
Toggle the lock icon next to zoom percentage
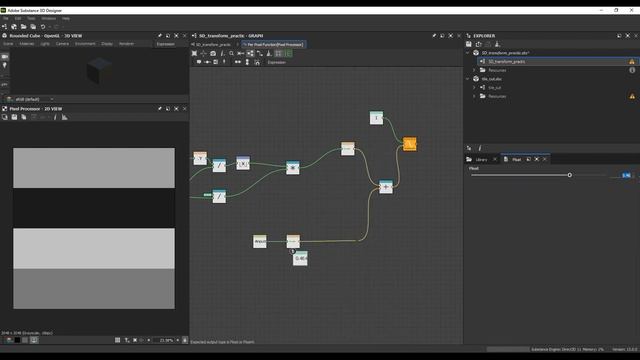tap(185, 340)
